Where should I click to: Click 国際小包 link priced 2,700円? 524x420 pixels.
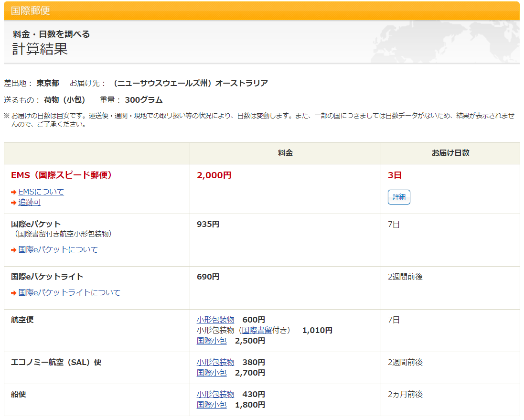tap(212, 373)
